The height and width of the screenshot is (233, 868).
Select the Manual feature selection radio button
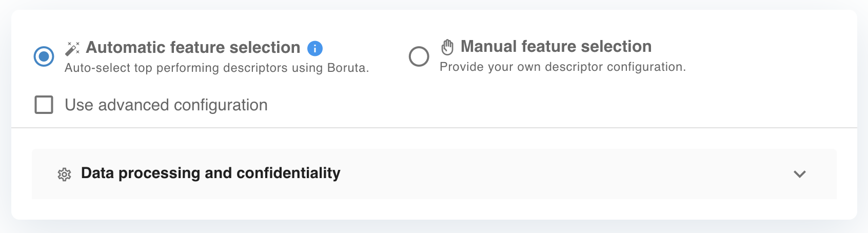point(419,56)
